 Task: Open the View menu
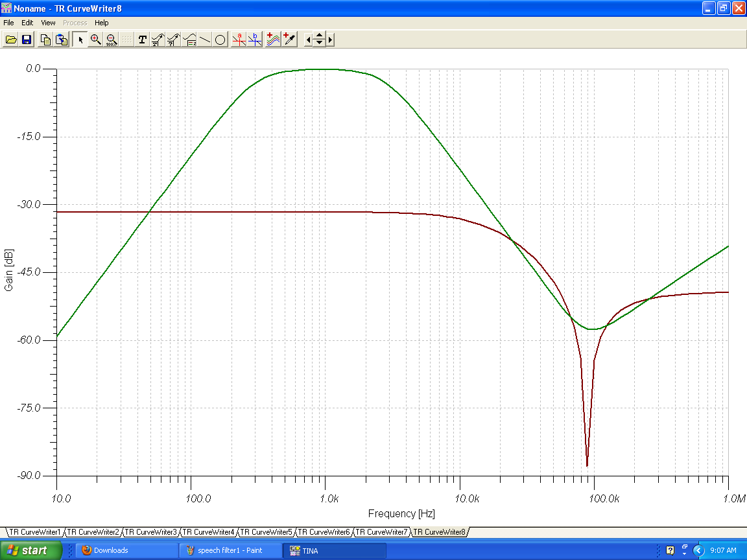(48, 23)
